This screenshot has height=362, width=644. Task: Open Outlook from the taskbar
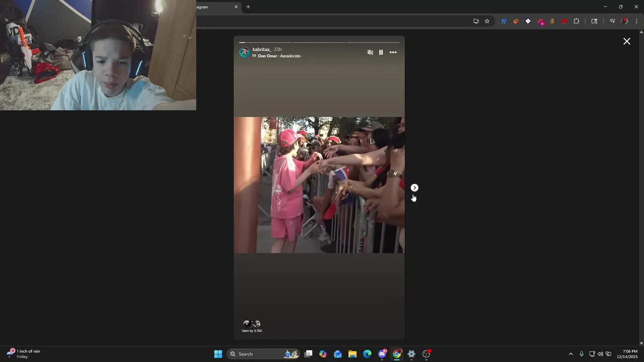tap(338, 354)
